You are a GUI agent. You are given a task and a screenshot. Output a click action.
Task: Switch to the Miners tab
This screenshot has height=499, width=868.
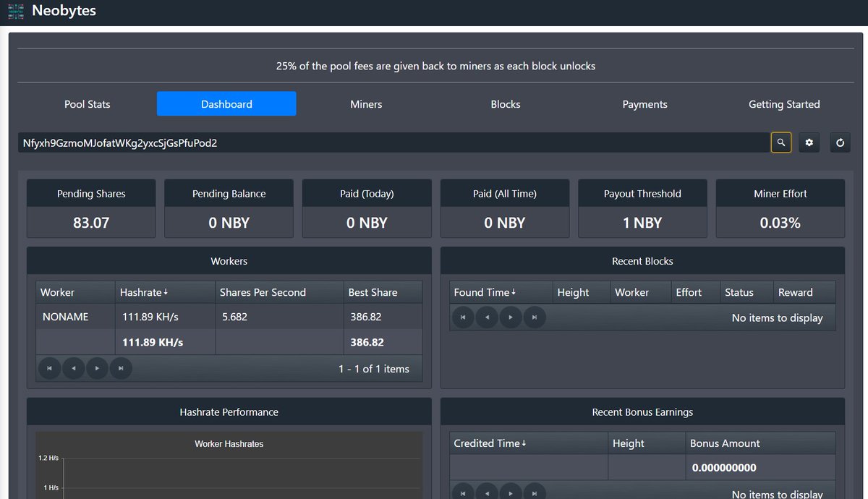click(x=366, y=104)
